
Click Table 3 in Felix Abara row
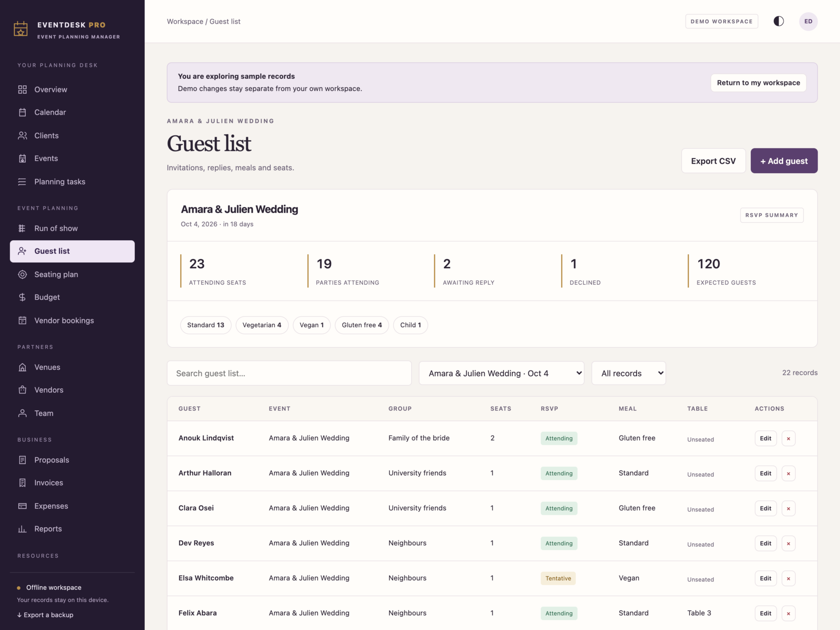(x=699, y=613)
